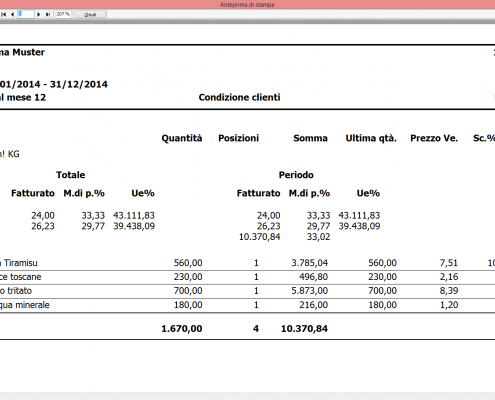Click the Somma value 496,80
Image resolution: width=495 pixels, height=400 pixels.
314,277
